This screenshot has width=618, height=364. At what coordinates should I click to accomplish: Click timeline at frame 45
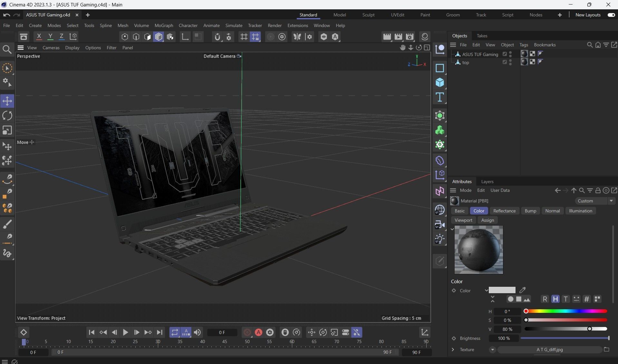(x=225, y=342)
